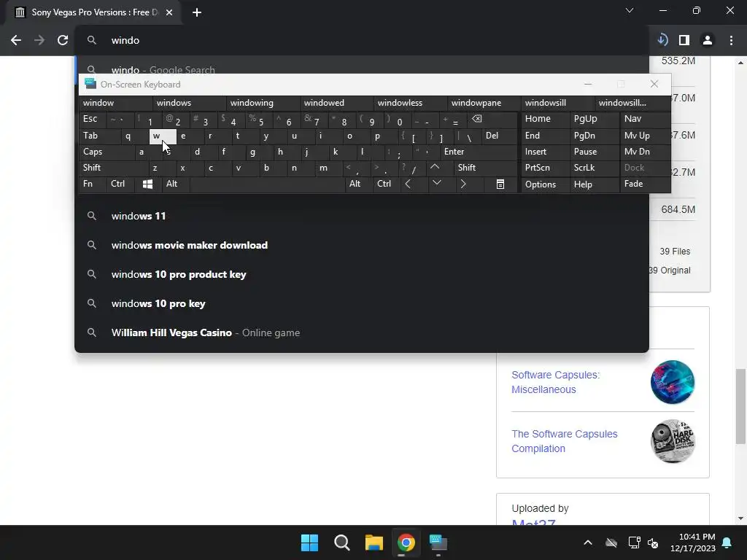Open the Windows Start menu

(x=309, y=542)
